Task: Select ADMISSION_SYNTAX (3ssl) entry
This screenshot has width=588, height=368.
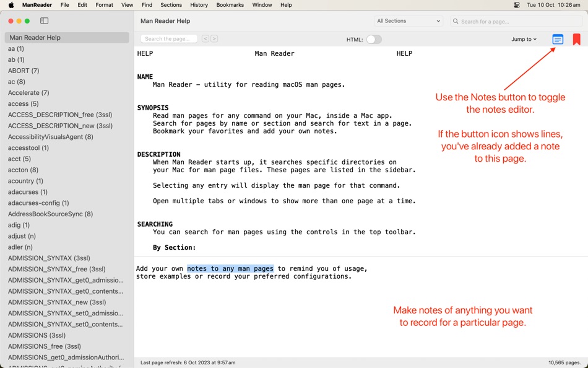Action: (67, 258)
